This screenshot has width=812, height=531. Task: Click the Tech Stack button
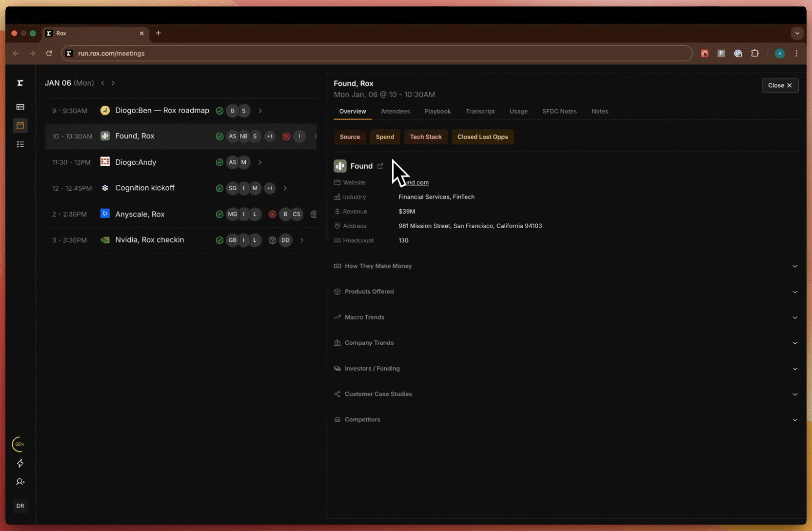click(x=426, y=137)
